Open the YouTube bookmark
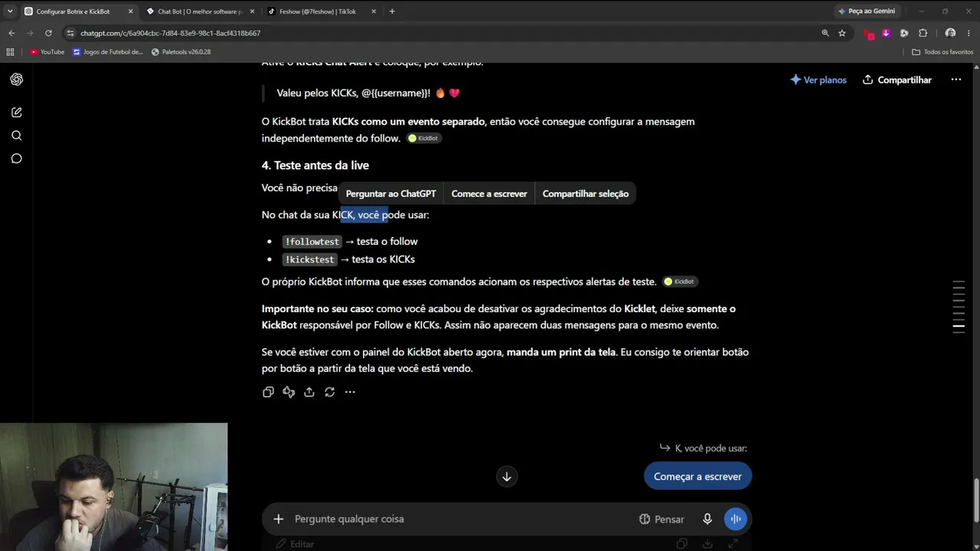 coord(47,52)
